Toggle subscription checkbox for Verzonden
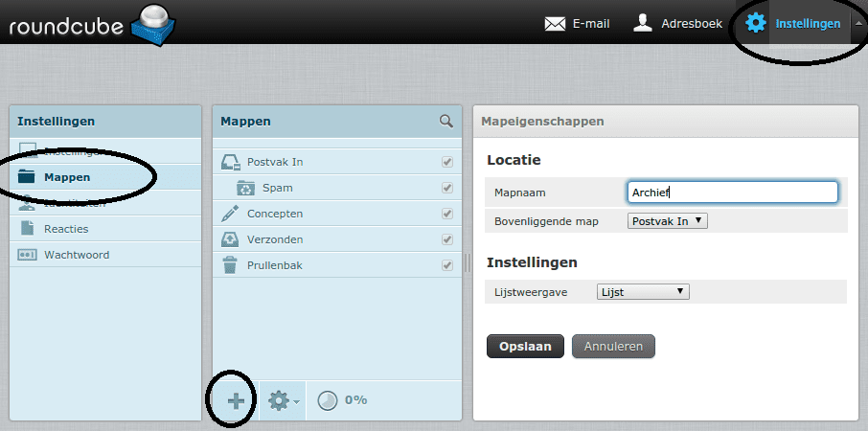 (446, 239)
